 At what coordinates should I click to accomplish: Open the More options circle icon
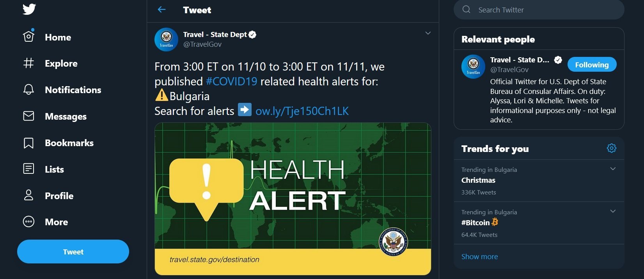pos(29,222)
